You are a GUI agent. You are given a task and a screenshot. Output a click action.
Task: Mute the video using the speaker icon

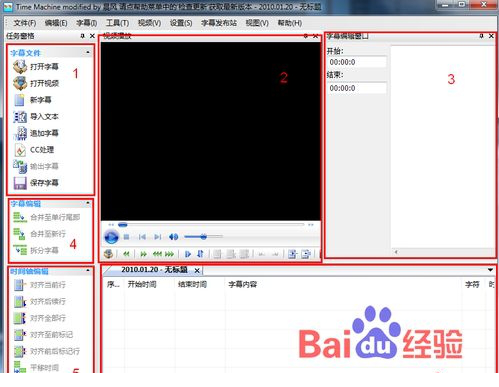(173, 237)
